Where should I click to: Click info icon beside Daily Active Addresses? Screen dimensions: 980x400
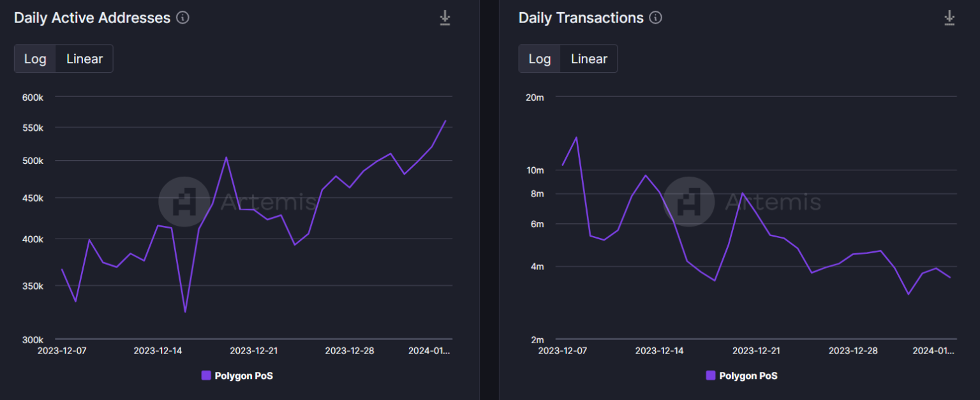click(182, 18)
